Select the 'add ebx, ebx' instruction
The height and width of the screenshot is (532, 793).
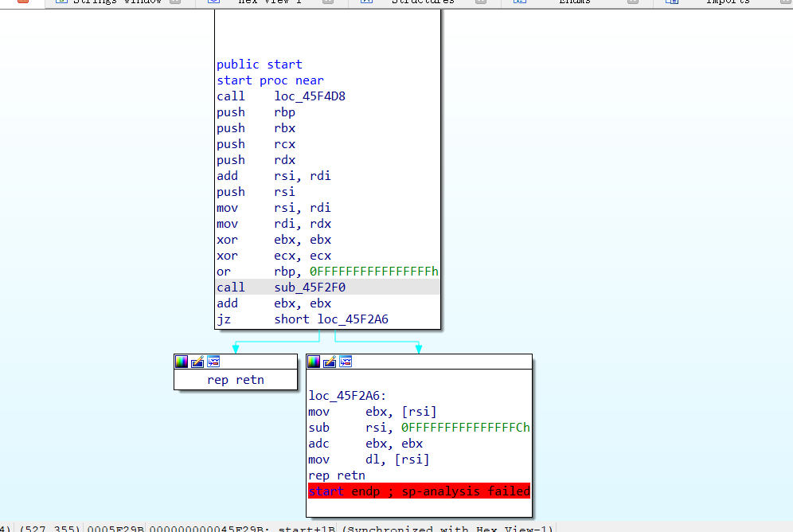coord(274,303)
